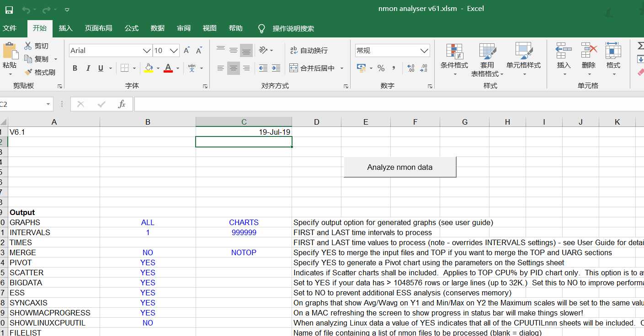This screenshot has height=336, width=644.
Task: Toggle Bottom Align
Action: click(246, 50)
